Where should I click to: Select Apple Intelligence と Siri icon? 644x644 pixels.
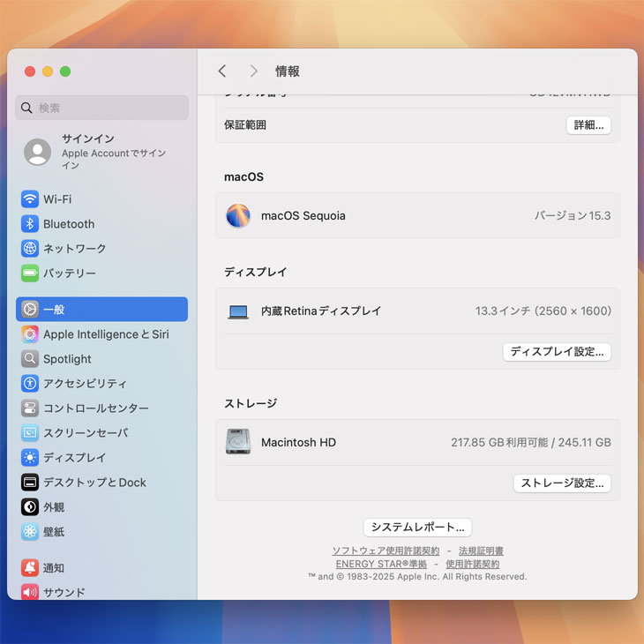pos(30,334)
